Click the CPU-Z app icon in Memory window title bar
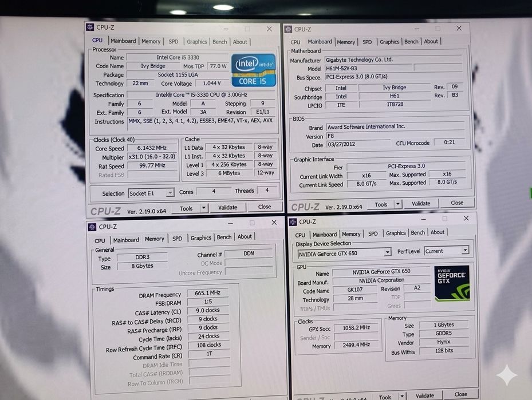532x400 pixels. pyautogui.click(x=92, y=227)
